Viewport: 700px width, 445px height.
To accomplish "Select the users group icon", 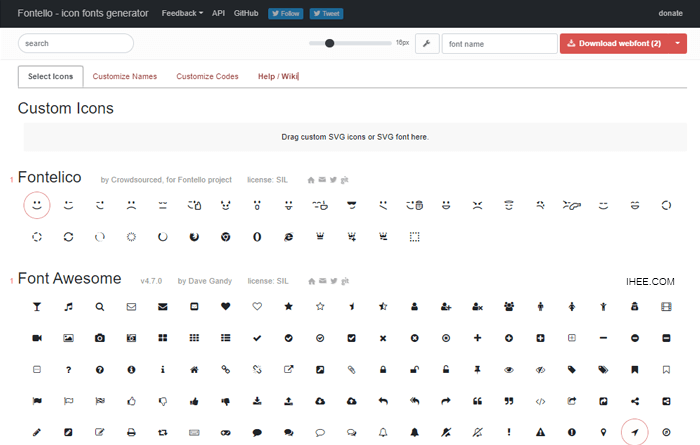I will coord(509,307).
